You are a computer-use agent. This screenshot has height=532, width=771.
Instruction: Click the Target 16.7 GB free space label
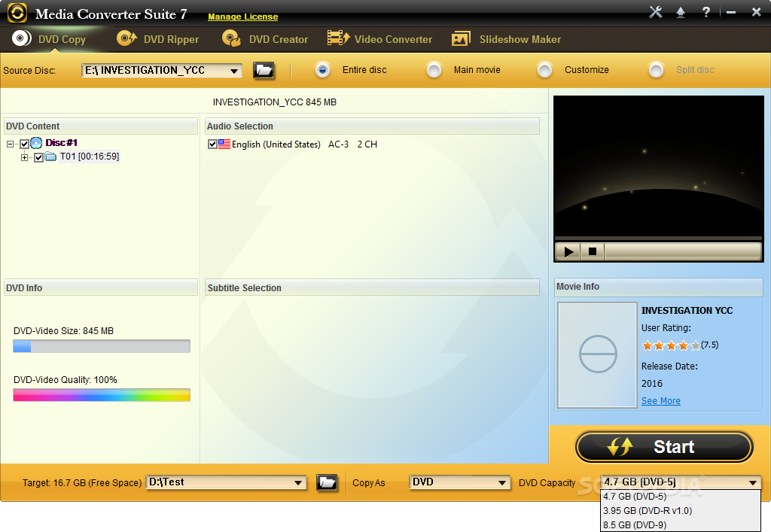(82, 483)
